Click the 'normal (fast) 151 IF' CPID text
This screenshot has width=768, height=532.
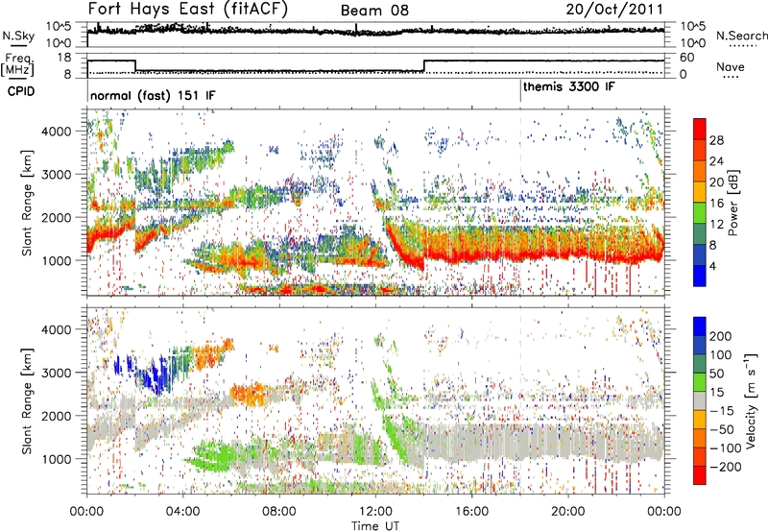[153, 95]
